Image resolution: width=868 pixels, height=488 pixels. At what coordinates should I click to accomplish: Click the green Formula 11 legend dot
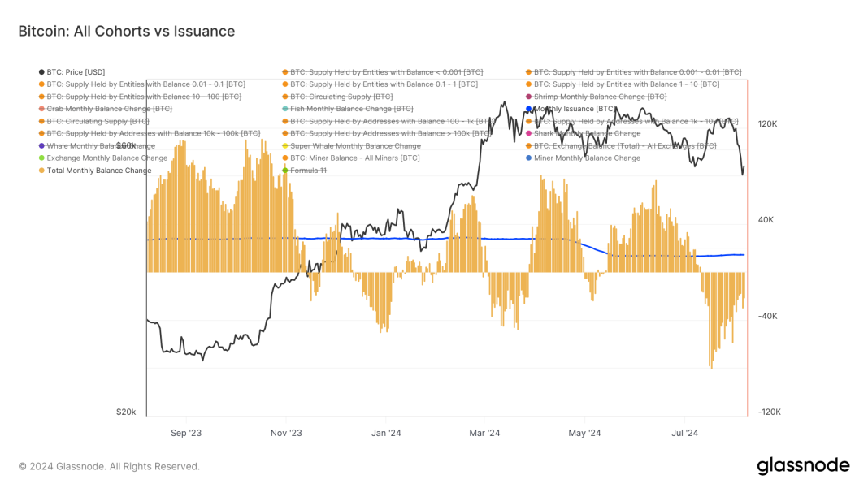point(285,170)
